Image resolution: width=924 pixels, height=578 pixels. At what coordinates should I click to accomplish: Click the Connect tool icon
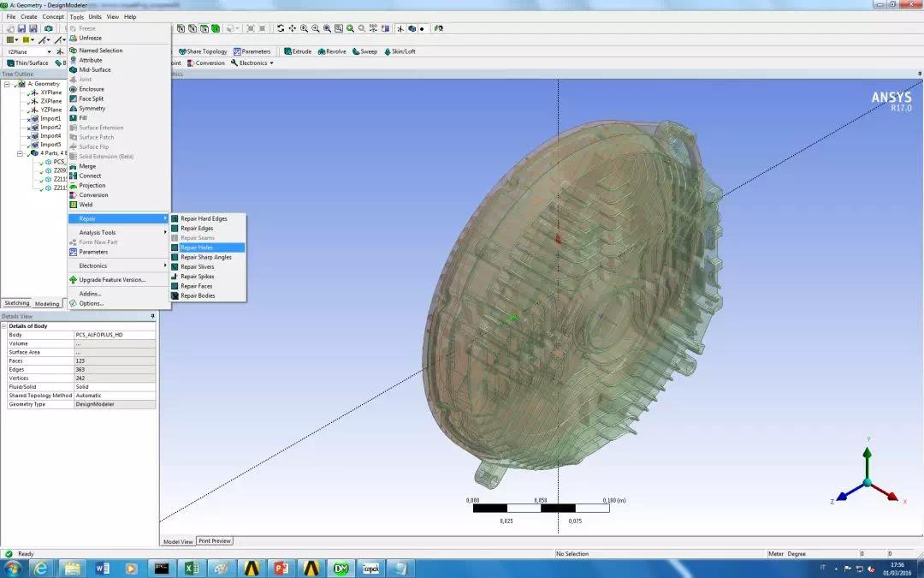coord(73,176)
